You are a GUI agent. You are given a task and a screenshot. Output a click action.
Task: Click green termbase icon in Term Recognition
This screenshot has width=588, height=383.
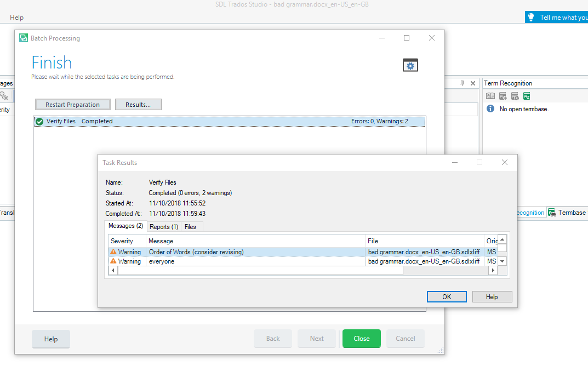pos(527,96)
